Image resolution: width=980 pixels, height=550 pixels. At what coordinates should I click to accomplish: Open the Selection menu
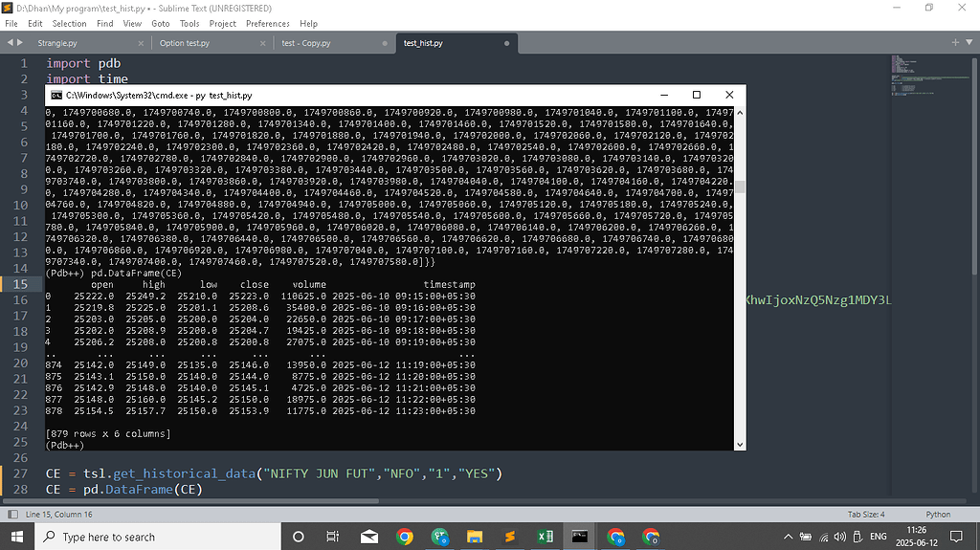point(69,23)
